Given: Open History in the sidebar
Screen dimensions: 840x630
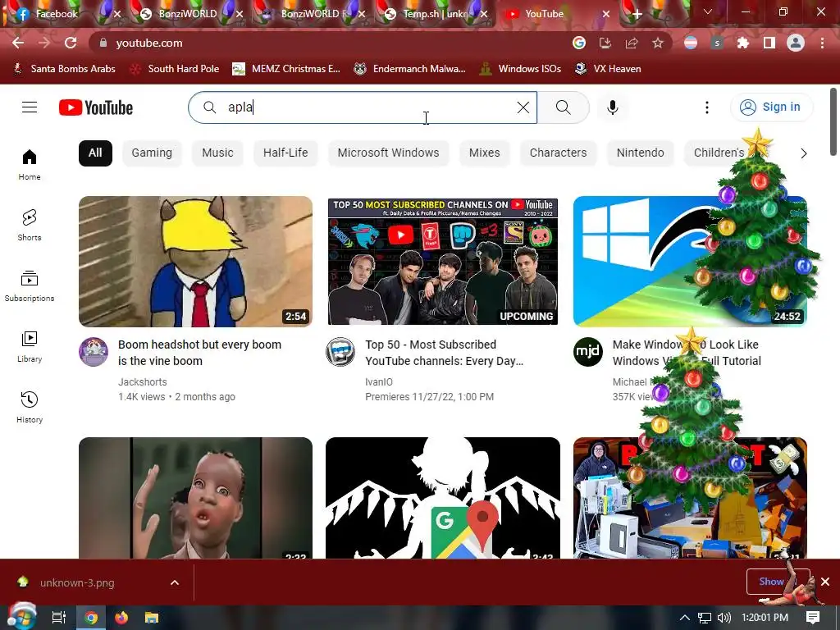Looking at the screenshot, I should [30, 407].
